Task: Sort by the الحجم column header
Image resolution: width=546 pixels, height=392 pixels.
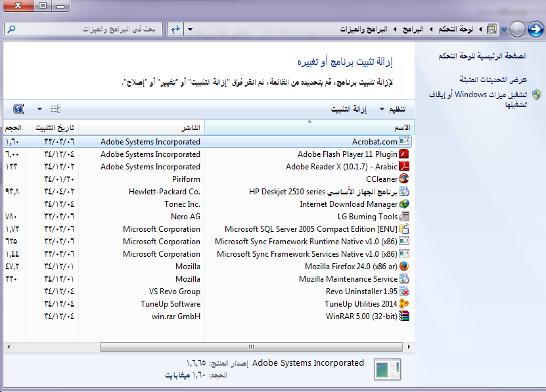Action: (14, 127)
